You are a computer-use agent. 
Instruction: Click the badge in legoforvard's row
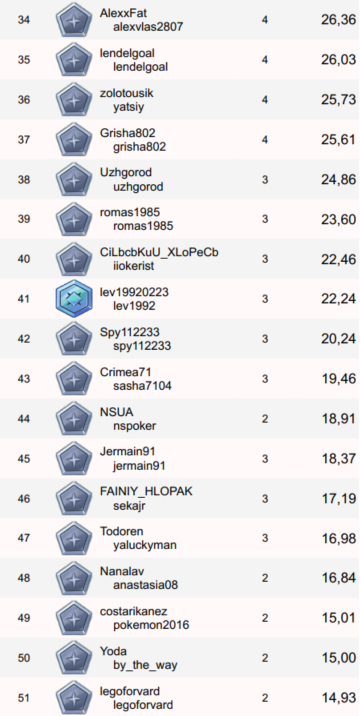click(74, 697)
